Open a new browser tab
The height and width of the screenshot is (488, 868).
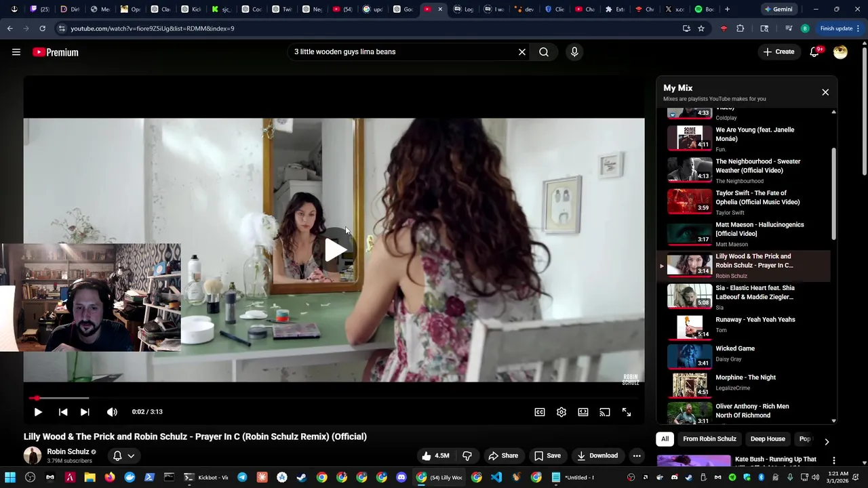tap(727, 9)
